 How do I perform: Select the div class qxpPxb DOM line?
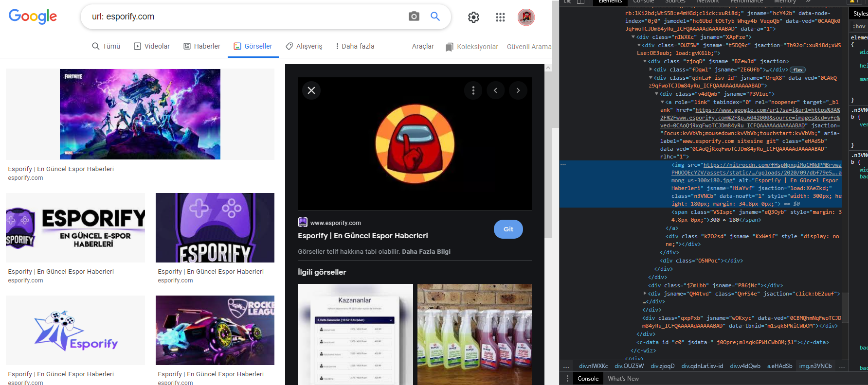coord(742,322)
